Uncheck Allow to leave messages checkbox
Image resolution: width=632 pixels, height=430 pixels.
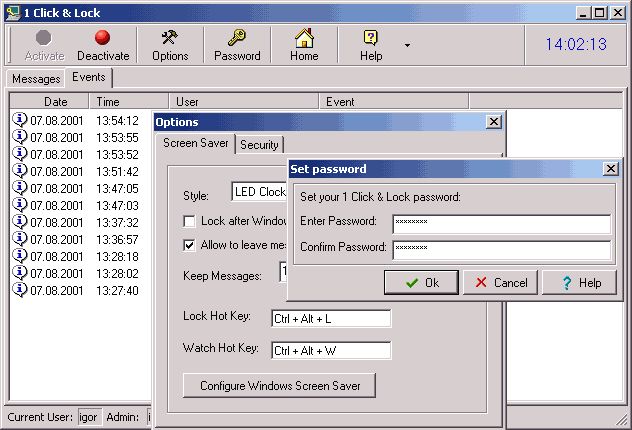pos(189,245)
